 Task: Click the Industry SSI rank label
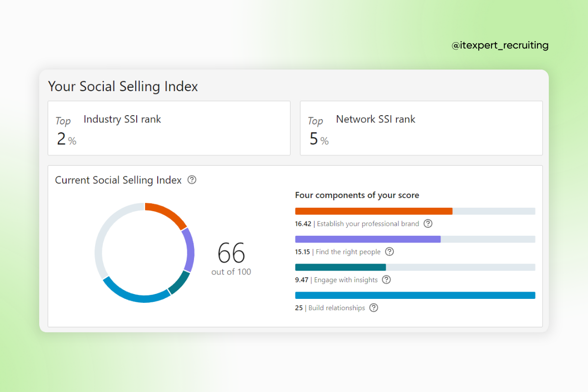coord(122,119)
